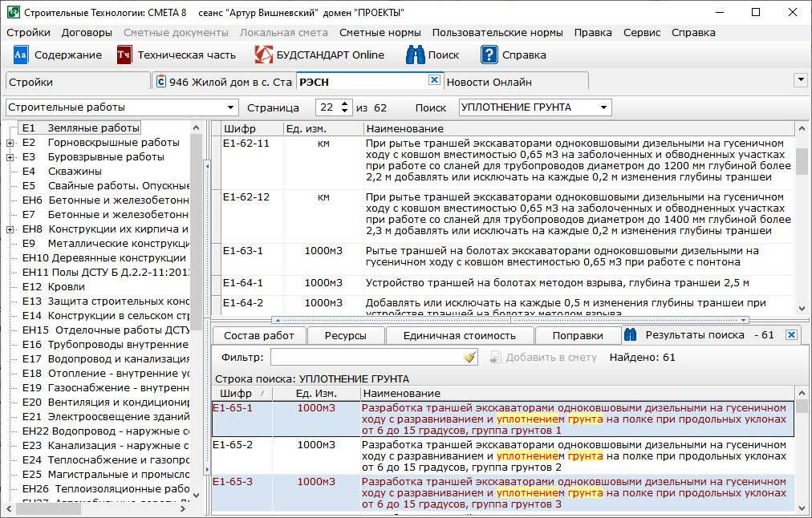Close the РЭСН tab
The width and height of the screenshot is (812, 518).
coord(434,79)
